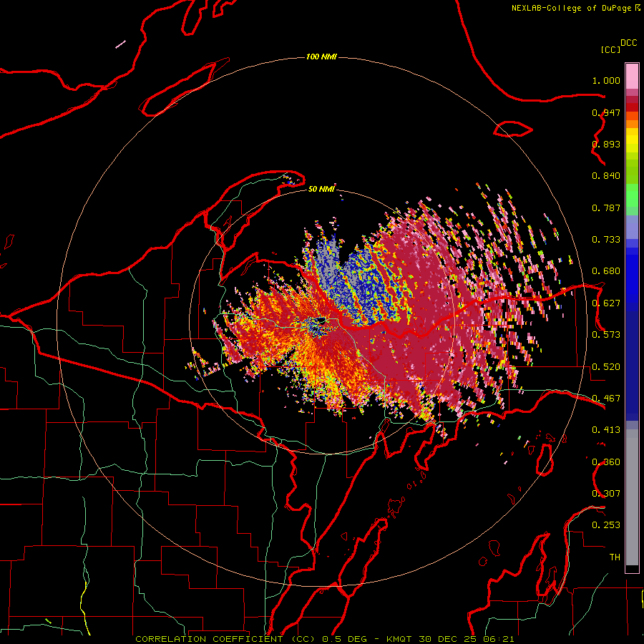
Task: Click the 06:21 timestamp in the caption
Action: [x=499, y=639]
